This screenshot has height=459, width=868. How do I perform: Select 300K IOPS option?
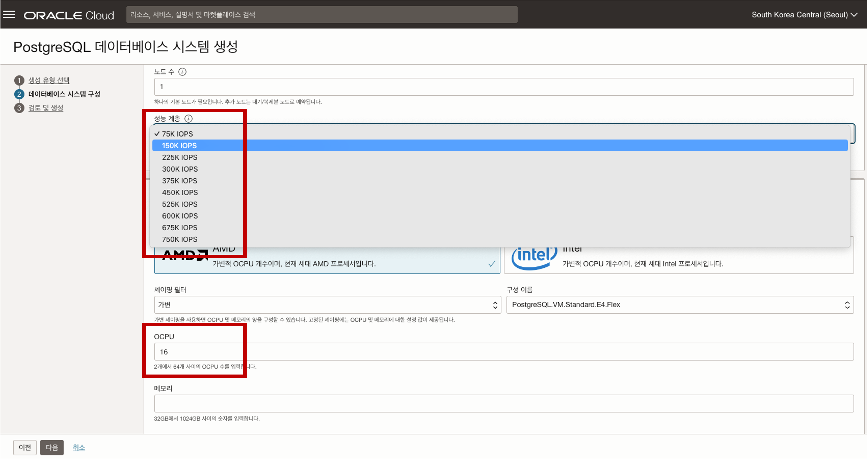tap(500, 169)
